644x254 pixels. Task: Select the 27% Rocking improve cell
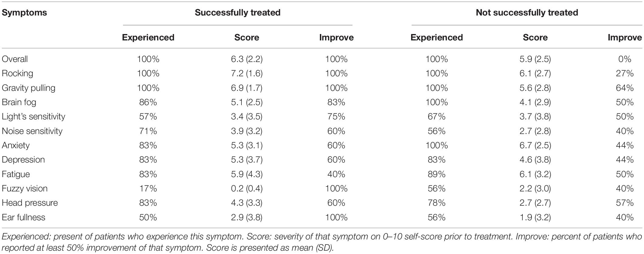coord(625,74)
